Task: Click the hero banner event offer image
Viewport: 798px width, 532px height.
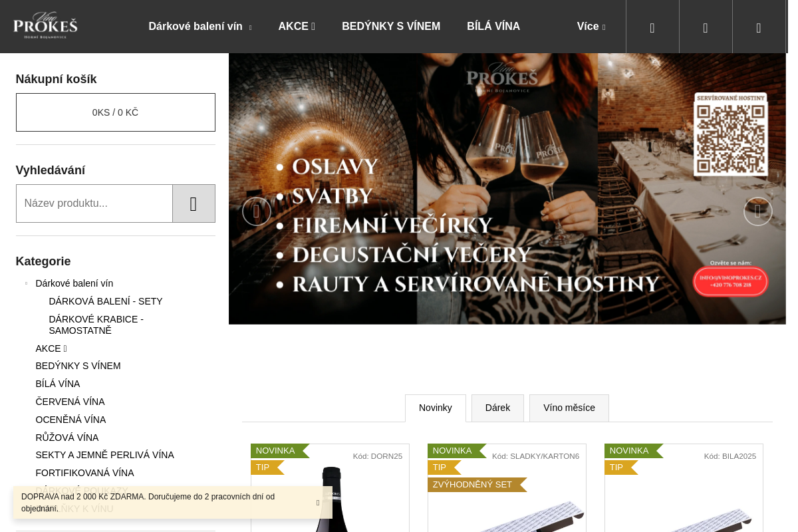Action: click(507, 189)
